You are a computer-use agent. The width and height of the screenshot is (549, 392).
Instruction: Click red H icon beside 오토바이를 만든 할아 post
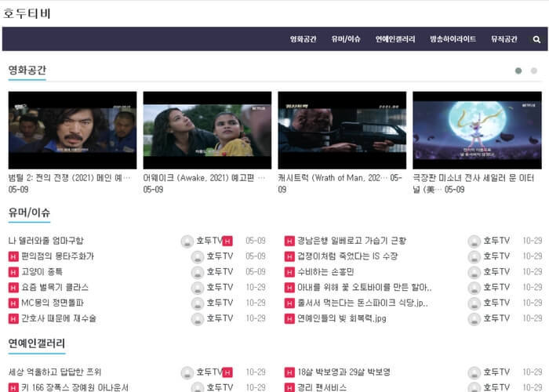(289, 288)
